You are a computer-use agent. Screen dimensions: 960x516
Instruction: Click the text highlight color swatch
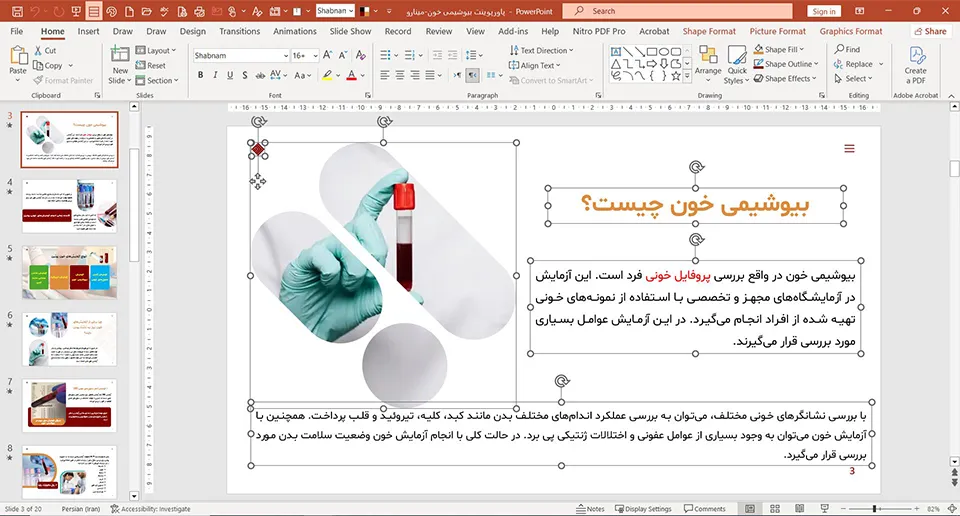(x=328, y=75)
